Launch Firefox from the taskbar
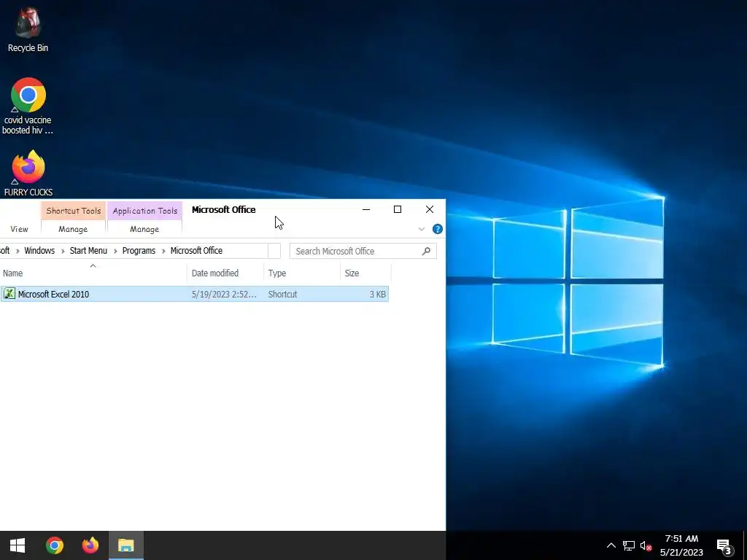The image size is (747, 560). (x=90, y=545)
